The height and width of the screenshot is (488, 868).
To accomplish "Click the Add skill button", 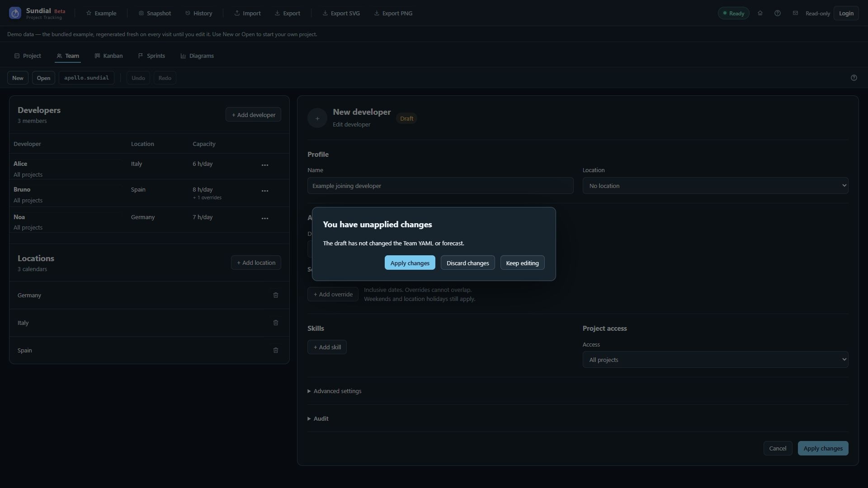I will (327, 347).
